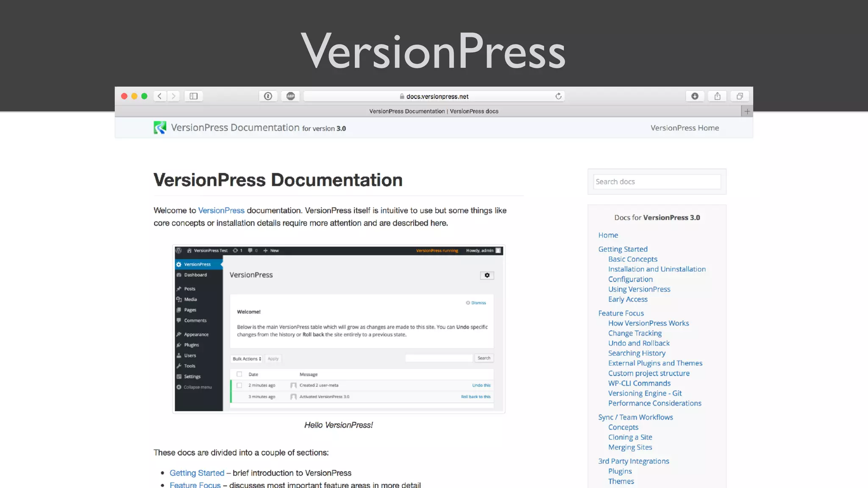The width and height of the screenshot is (868, 488).
Task: Open the Configuration docs page
Action: tap(630, 279)
